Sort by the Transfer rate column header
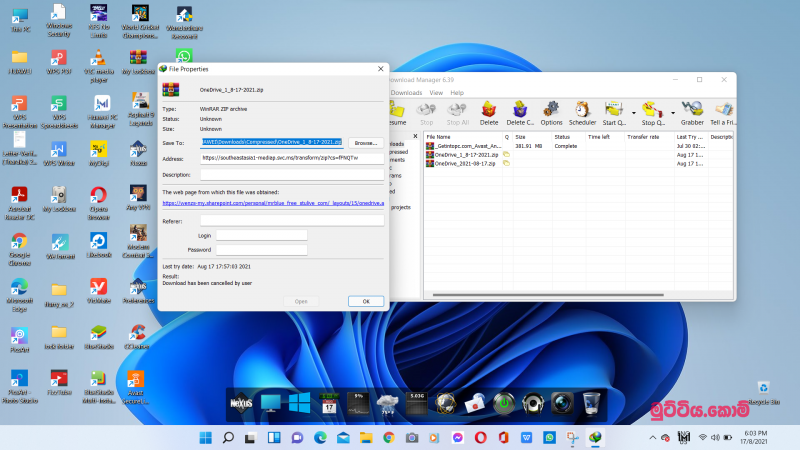This screenshot has width=800, height=450. pyautogui.click(x=649, y=137)
